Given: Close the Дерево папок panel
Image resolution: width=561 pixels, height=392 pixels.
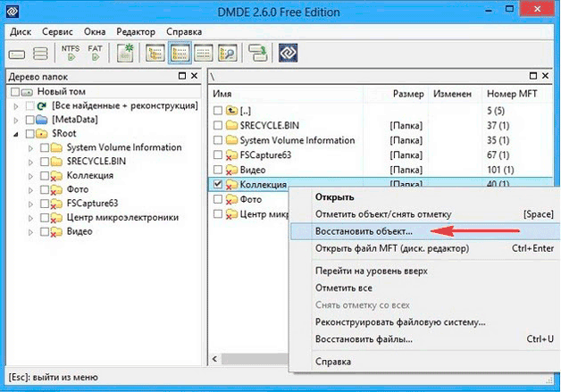Looking at the screenshot, I should click(x=194, y=76).
